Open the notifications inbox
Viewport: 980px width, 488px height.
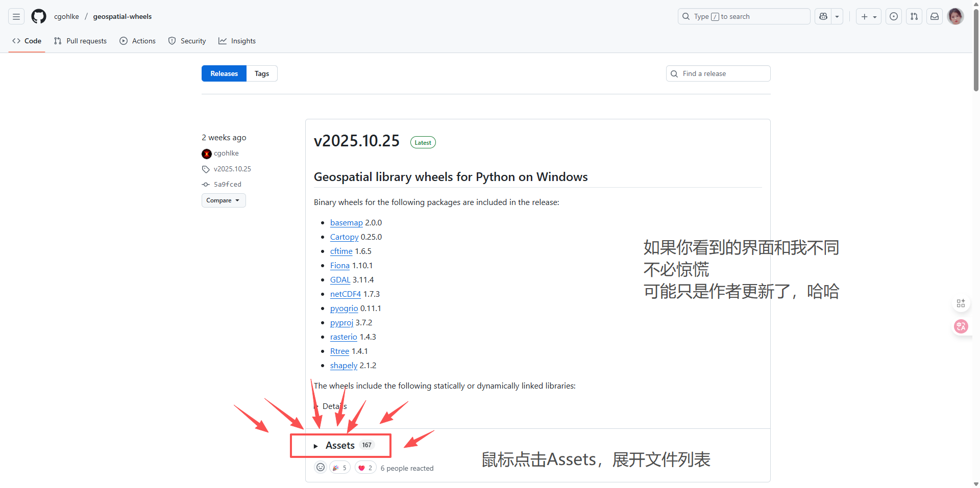(x=934, y=16)
